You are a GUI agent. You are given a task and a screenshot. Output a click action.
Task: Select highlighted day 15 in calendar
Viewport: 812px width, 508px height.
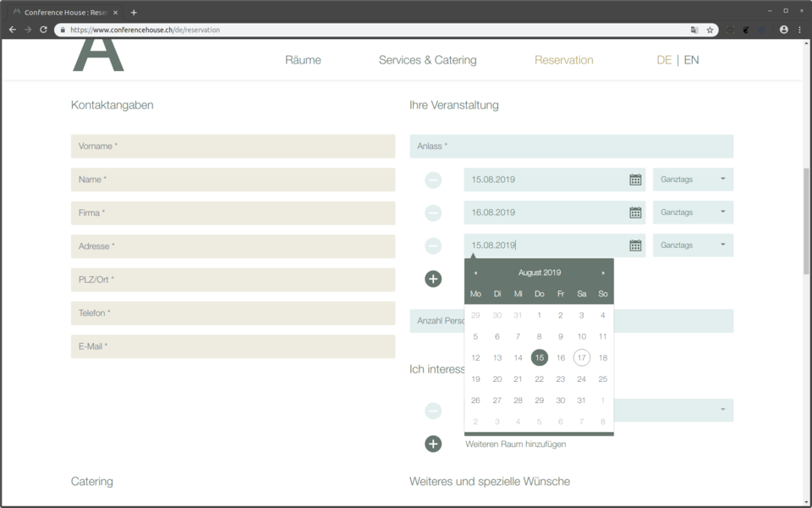539,357
